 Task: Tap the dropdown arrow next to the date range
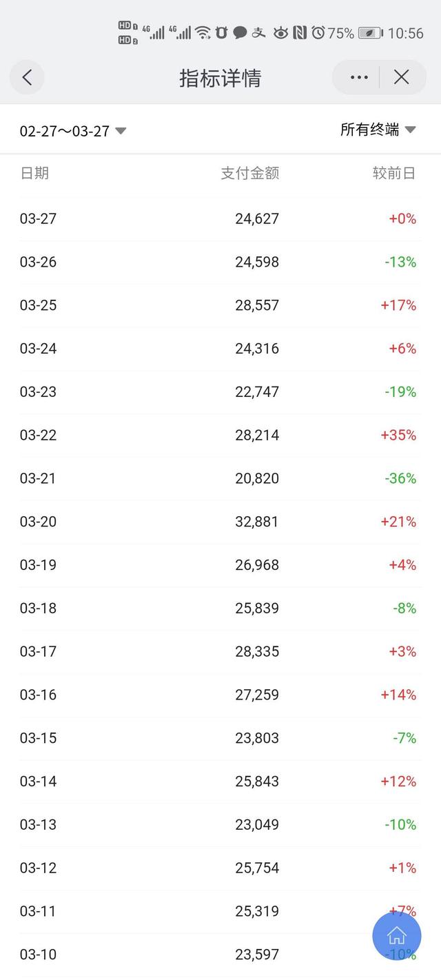pos(121,131)
